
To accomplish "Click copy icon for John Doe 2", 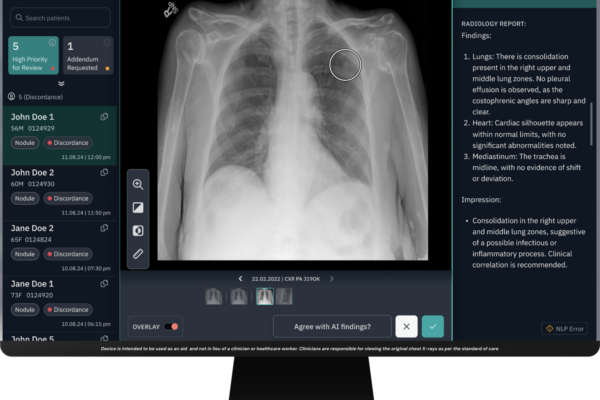I will click(x=104, y=172).
